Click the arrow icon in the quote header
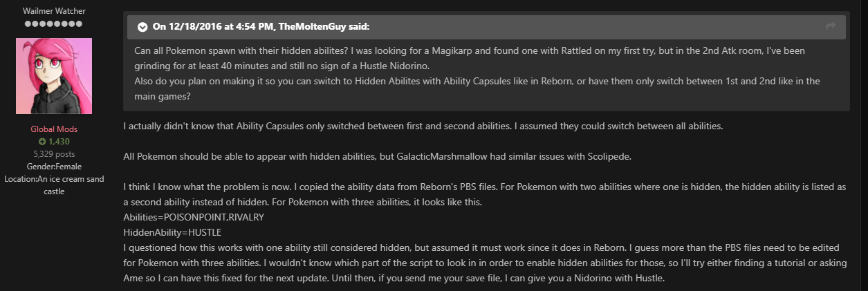The width and height of the screenshot is (868, 291). [831, 27]
